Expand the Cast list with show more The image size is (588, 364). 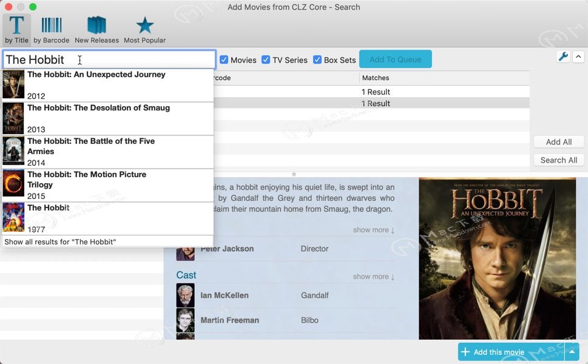coord(374,277)
